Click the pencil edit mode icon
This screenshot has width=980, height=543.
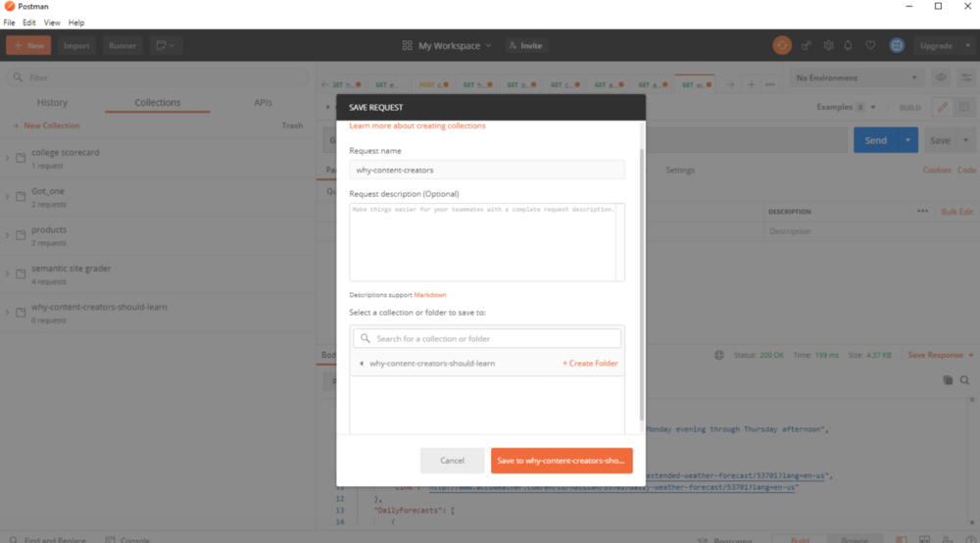click(x=943, y=108)
